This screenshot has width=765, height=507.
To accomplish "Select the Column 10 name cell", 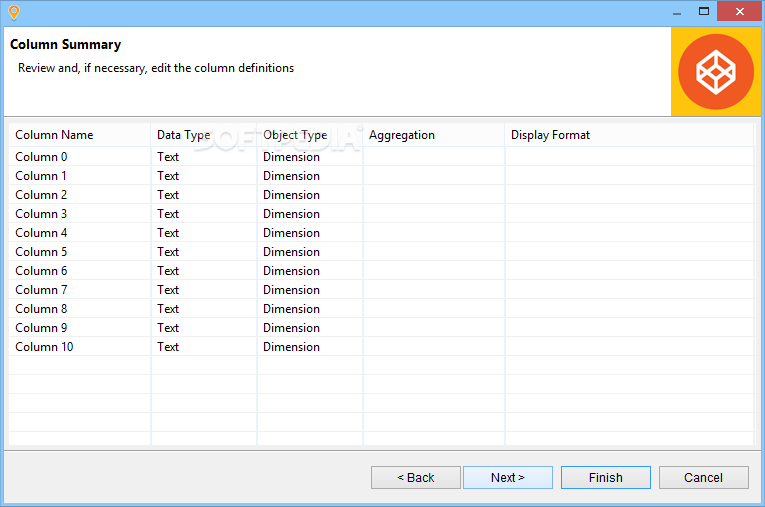I will point(80,347).
